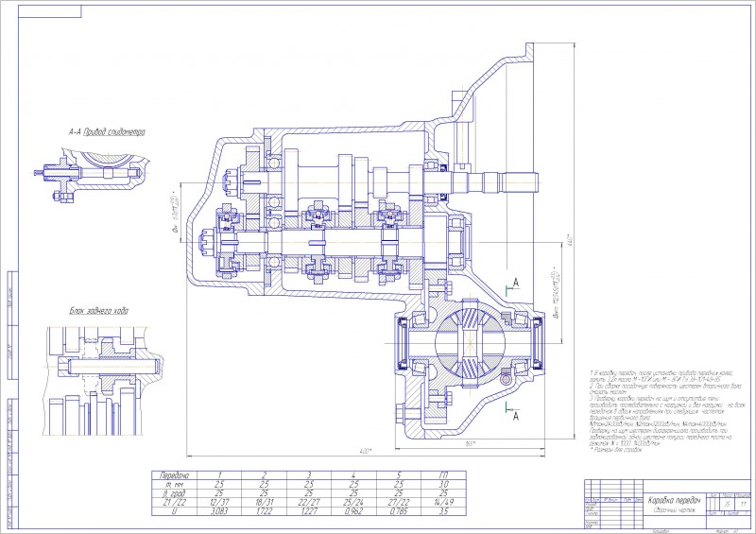Click the "А-А Привод спидометра" section label
The width and height of the screenshot is (756, 534).
pyautogui.click(x=107, y=131)
